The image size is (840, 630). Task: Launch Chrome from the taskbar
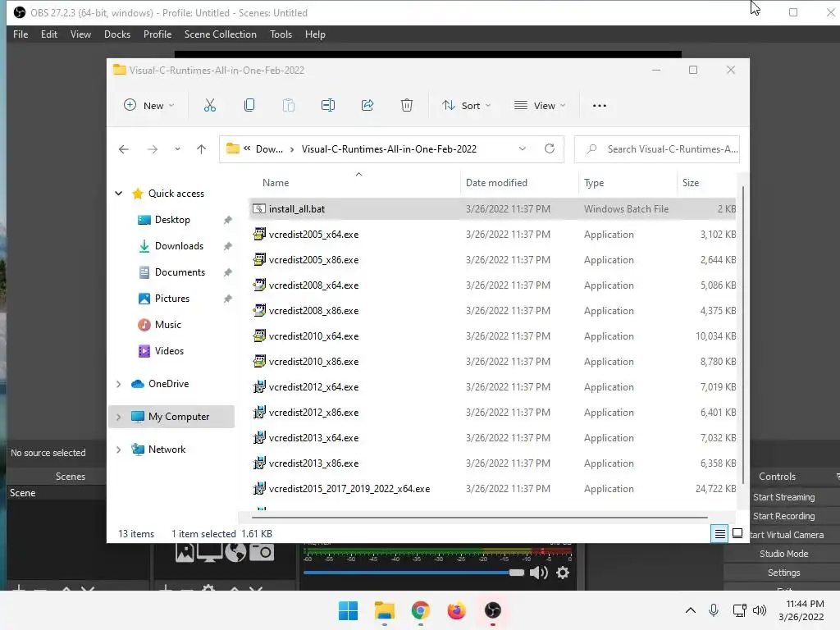421,610
